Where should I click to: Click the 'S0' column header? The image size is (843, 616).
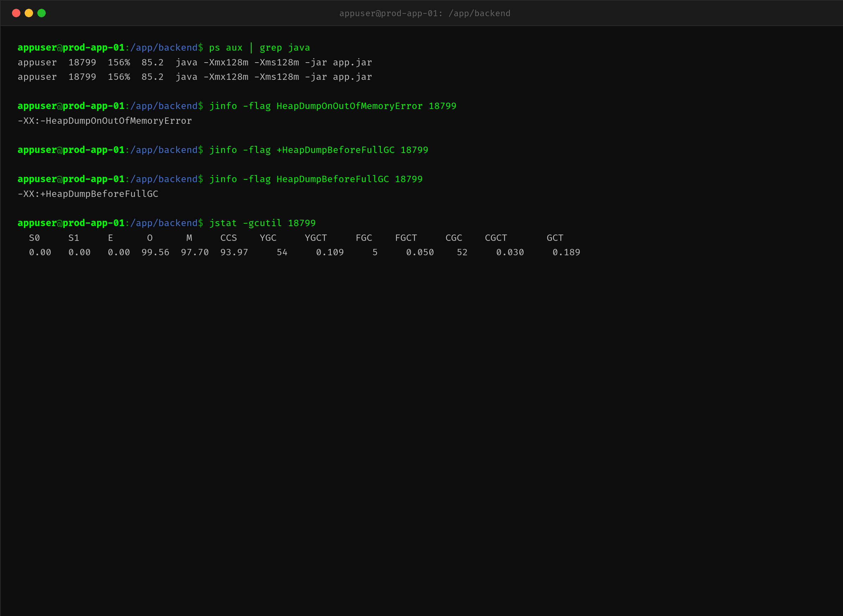point(34,238)
